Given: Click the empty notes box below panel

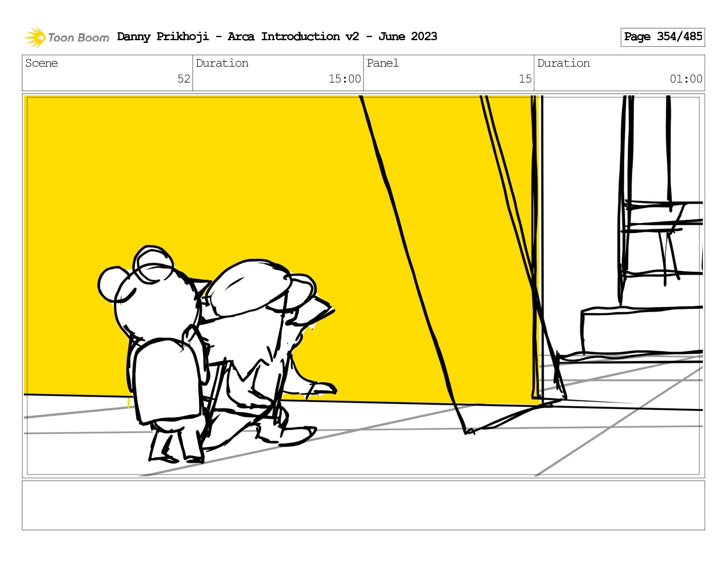Looking at the screenshot, I should [364, 505].
